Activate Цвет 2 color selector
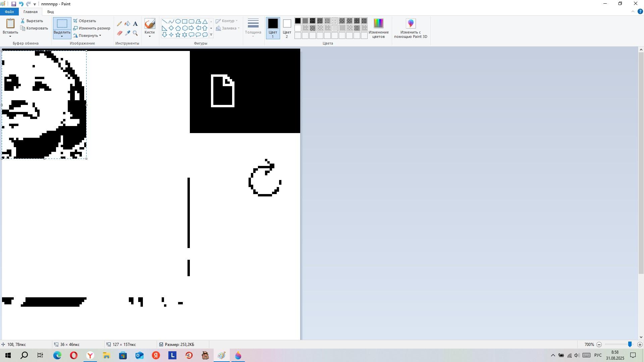644x362 pixels. (x=287, y=28)
